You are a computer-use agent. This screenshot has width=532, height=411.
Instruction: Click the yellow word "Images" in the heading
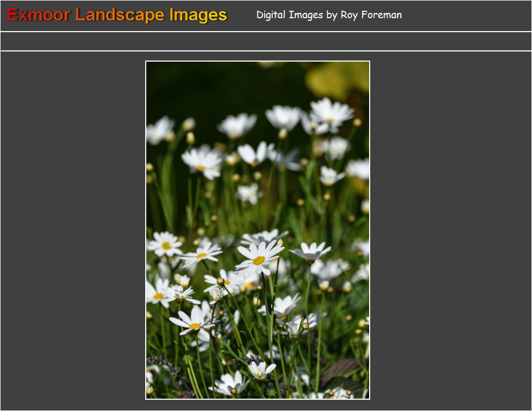pyautogui.click(x=198, y=15)
